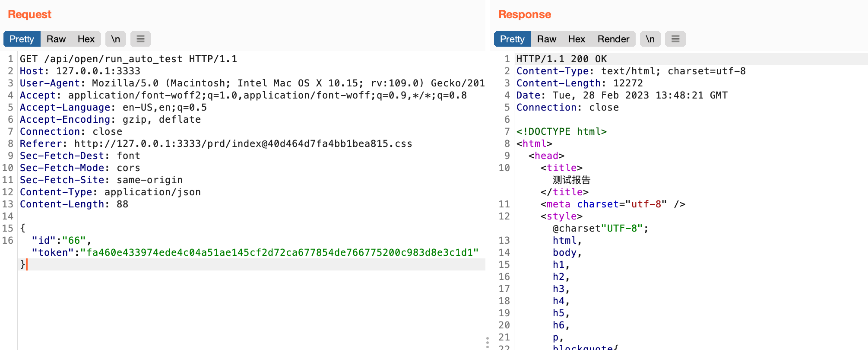Select the Response Pretty tab

(x=512, y=39)
